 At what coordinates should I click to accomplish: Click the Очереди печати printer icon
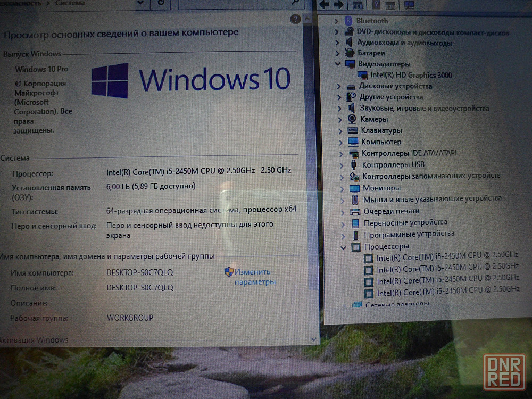point(355,211)
